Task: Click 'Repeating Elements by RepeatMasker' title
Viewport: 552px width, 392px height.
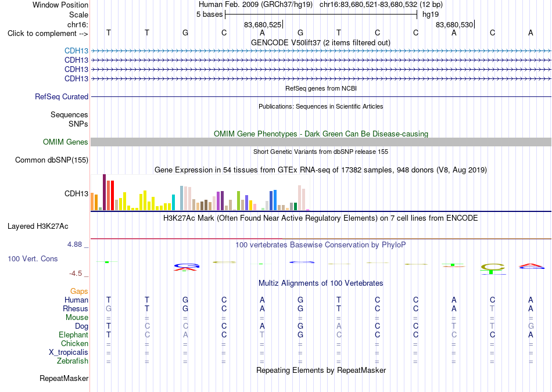Action: pyautogui.click(x=321, y=370)
